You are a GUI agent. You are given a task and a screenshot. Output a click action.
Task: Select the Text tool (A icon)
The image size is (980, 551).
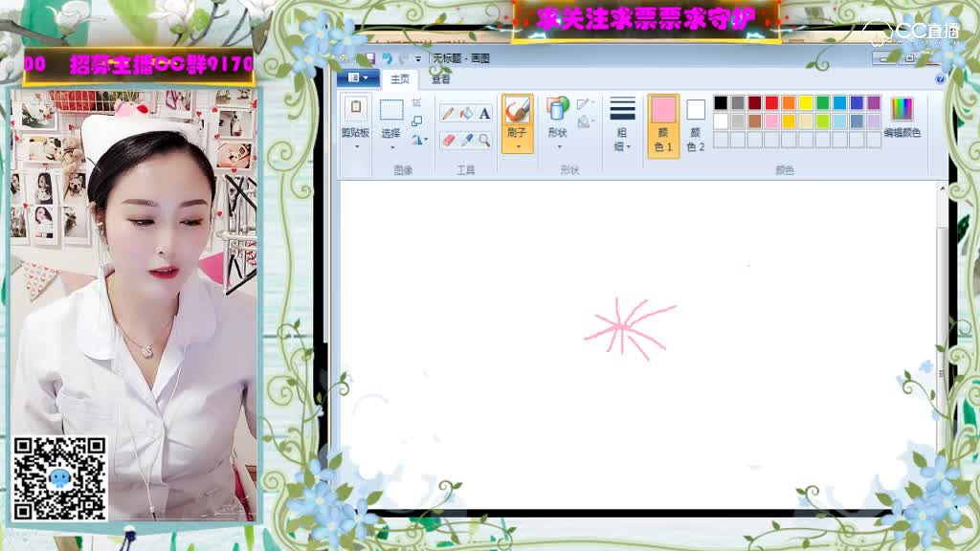pos(484,114)
